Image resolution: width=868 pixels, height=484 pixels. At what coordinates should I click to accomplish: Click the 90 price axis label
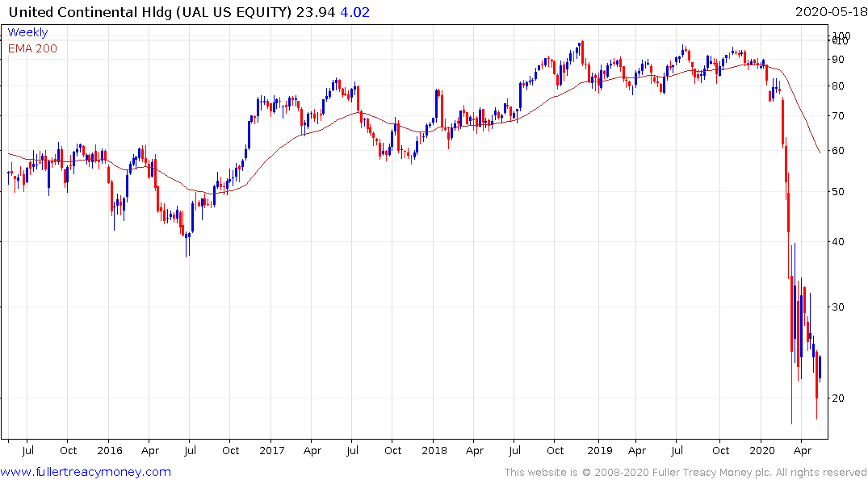[x=837, y=59]
